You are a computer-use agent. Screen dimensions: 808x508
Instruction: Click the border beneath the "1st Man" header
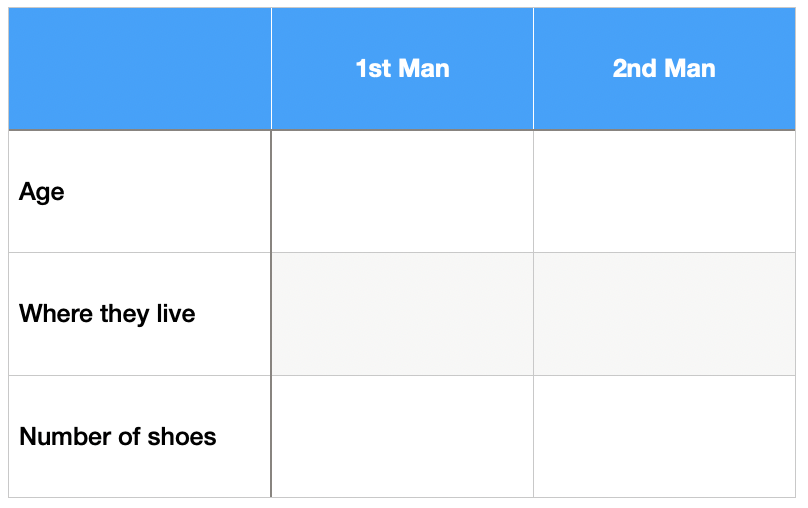coord(402,130)
